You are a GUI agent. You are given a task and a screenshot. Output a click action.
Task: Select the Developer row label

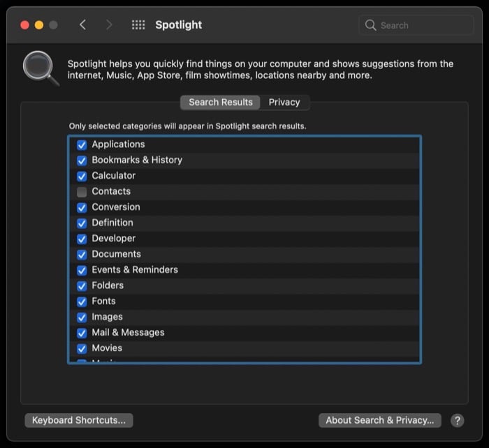(x=113, y=239)
